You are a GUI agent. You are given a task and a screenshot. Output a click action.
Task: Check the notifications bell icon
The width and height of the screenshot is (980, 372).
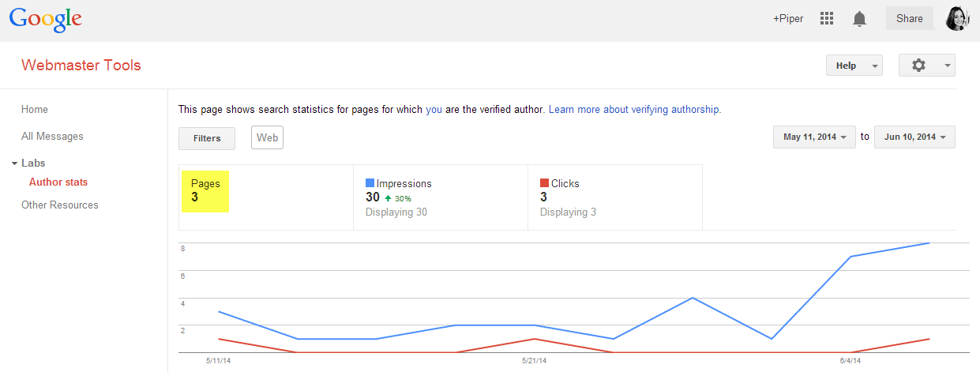[860, 19]
